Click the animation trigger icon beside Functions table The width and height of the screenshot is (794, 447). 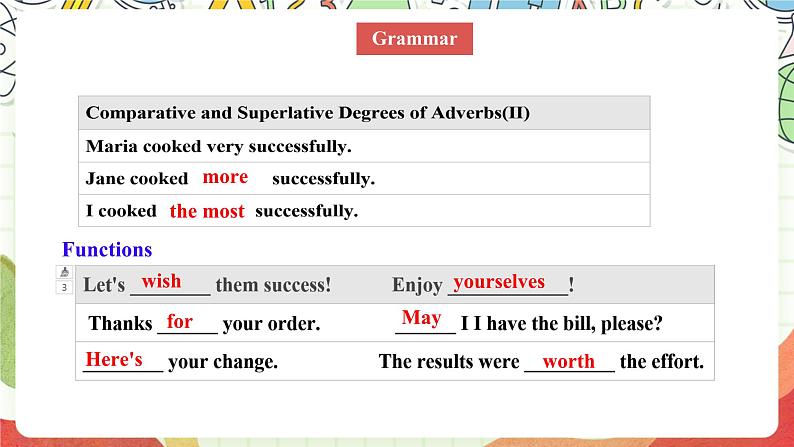[x=65, y=272]
